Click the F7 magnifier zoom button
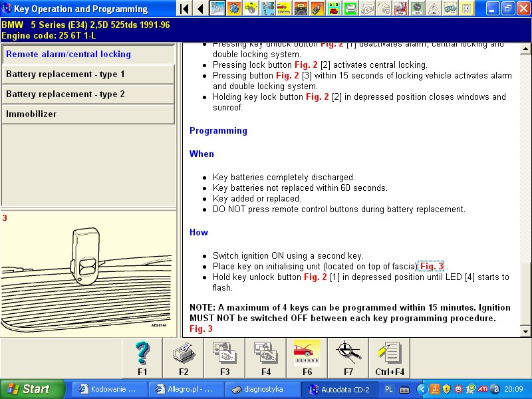532x399 pixels. [348, 358]
